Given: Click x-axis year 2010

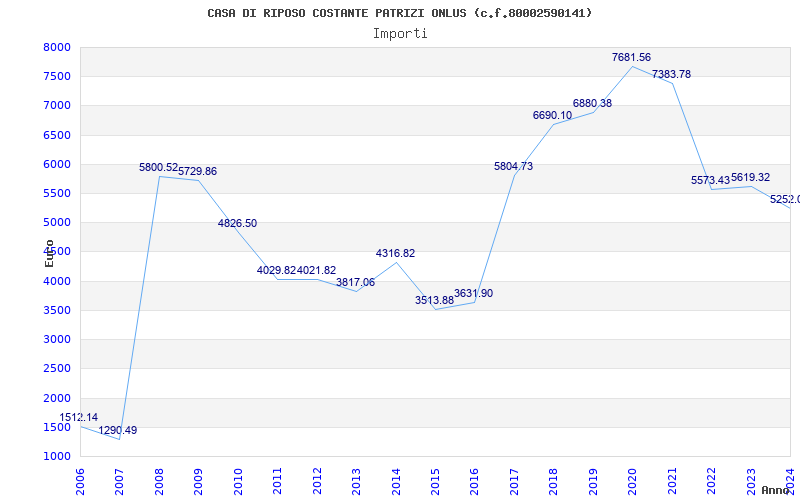Looking at the screenshot, I should [238, 483].
